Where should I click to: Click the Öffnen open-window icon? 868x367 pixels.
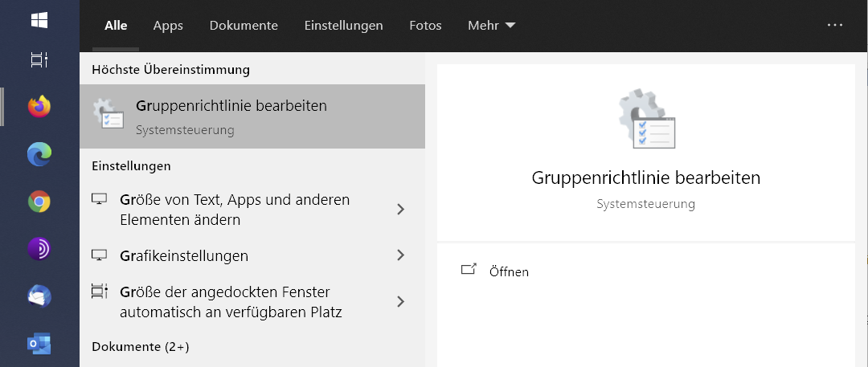(x=469, y=270)
